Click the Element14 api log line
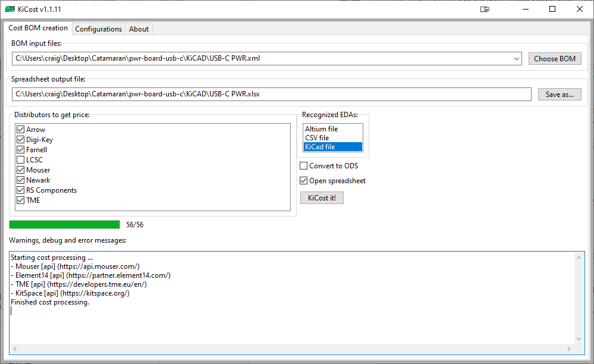594x364 pixels. coord(90,275)
